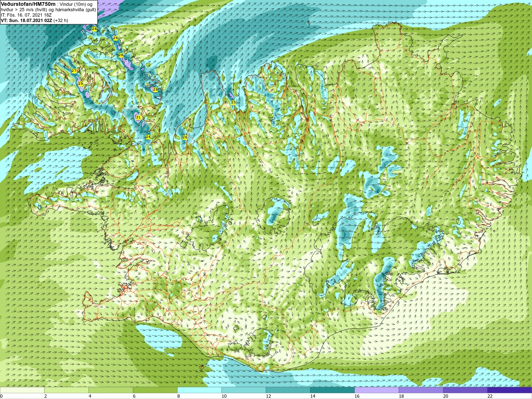Click the 'VT: Sun. 18.07.2021 02Z' valid time text
The image size is (532, 399).
click(x=26, y=20)
